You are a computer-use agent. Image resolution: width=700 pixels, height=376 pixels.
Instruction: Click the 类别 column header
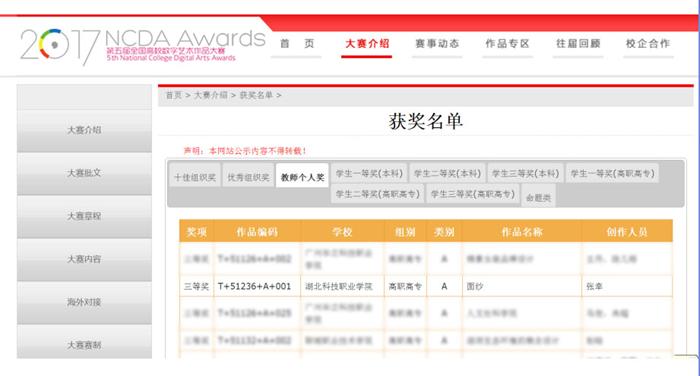[x=444, y=231]
